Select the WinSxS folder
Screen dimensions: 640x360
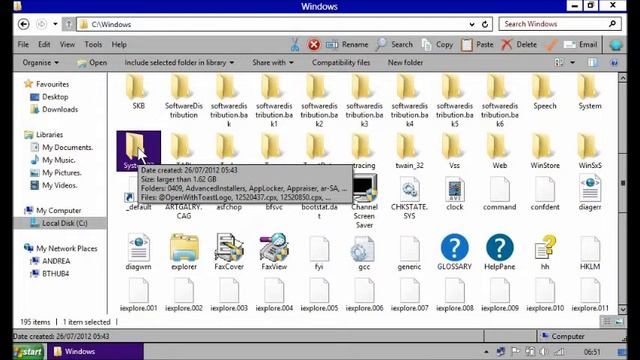tap(590, 152)
